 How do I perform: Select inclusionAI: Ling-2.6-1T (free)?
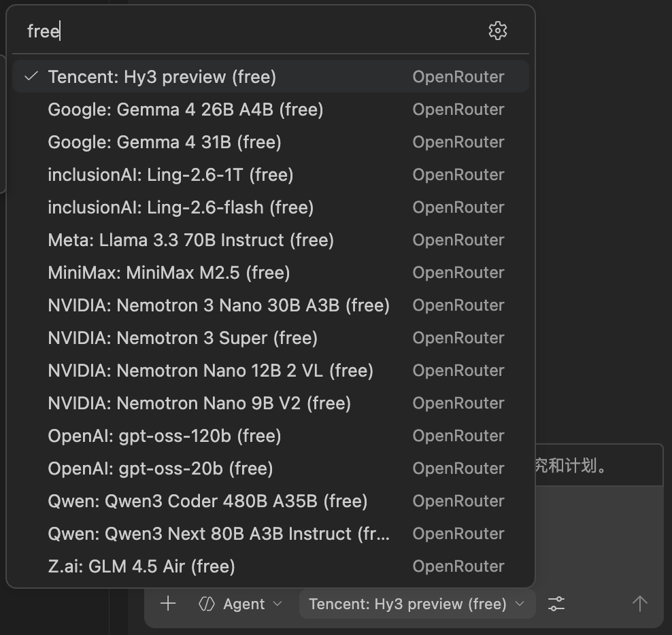[x=170, y=175]
